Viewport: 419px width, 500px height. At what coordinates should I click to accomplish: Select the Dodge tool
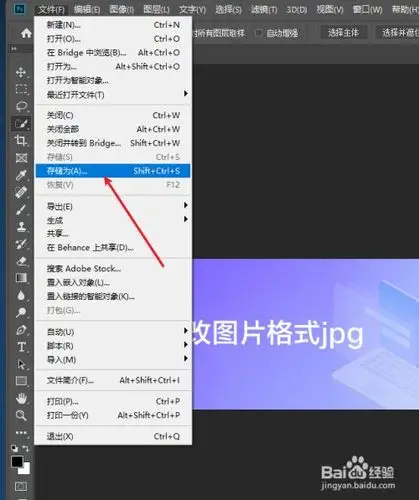coord(21,313)
